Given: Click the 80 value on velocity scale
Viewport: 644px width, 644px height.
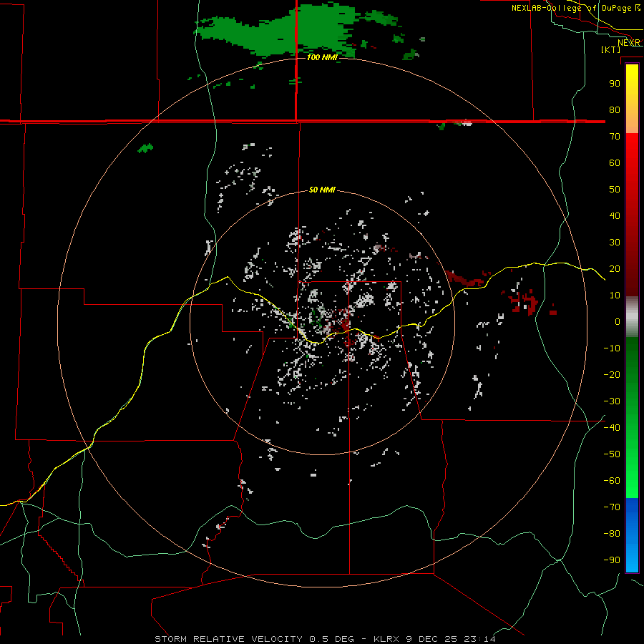Looking at the screenshot, I should [x=615, y=109].
